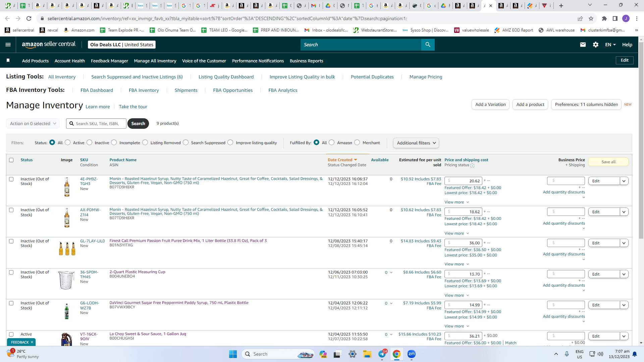644x362 pixels.
Task: Open File Explorer from the taskbar
Action: [367, 354]
